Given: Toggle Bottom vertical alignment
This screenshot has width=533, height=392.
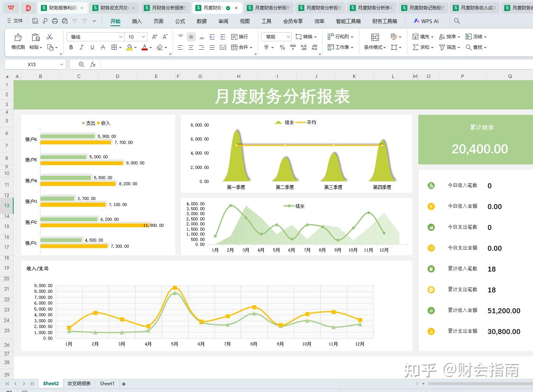Looking at the screenshot, I should coord(202,37).
